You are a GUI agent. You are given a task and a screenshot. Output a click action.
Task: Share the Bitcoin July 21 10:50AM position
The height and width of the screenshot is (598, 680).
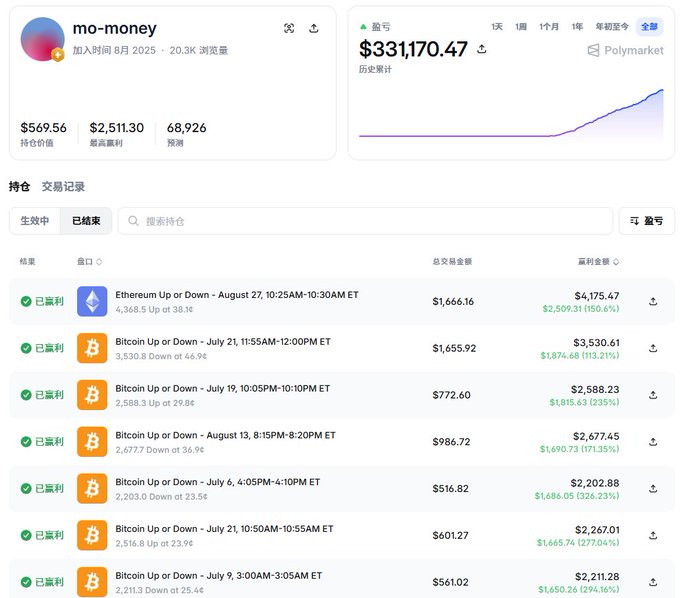coord(653,536)
